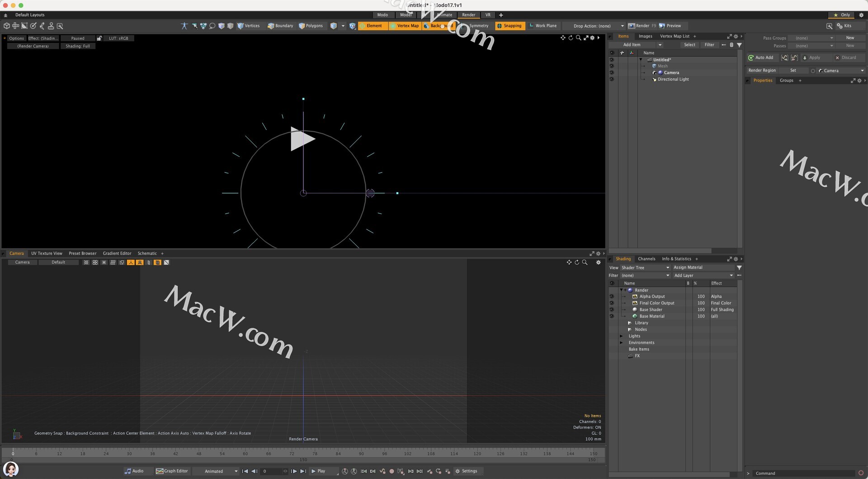Switch to the VR layout tab
868x479 pixels.
click(x=488, y=15)
